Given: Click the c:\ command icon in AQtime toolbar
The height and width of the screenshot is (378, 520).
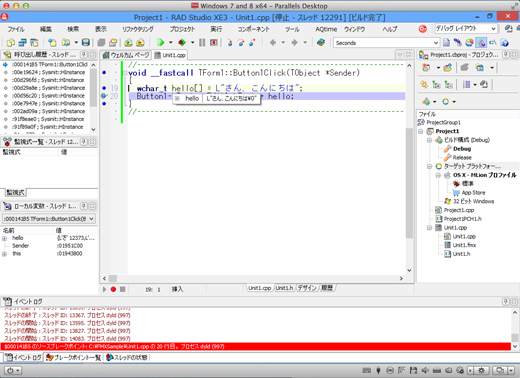Looking at the screenshot, I should 493,42.
